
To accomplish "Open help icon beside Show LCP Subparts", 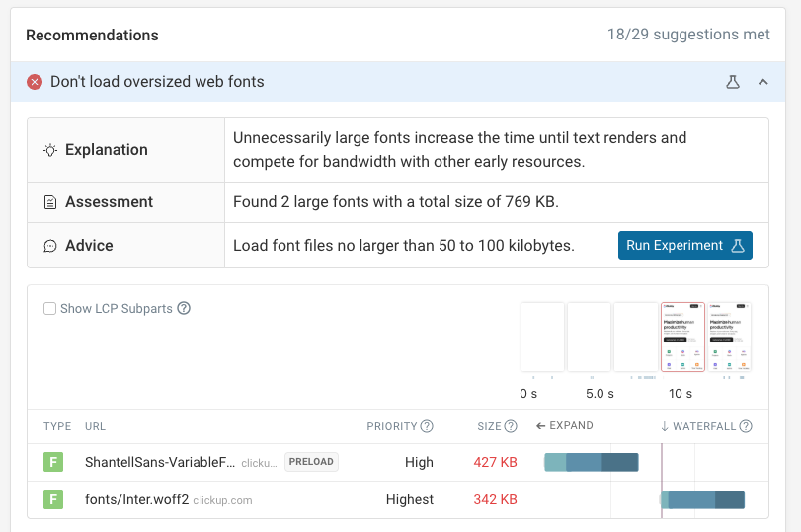I will pos(184,308).
